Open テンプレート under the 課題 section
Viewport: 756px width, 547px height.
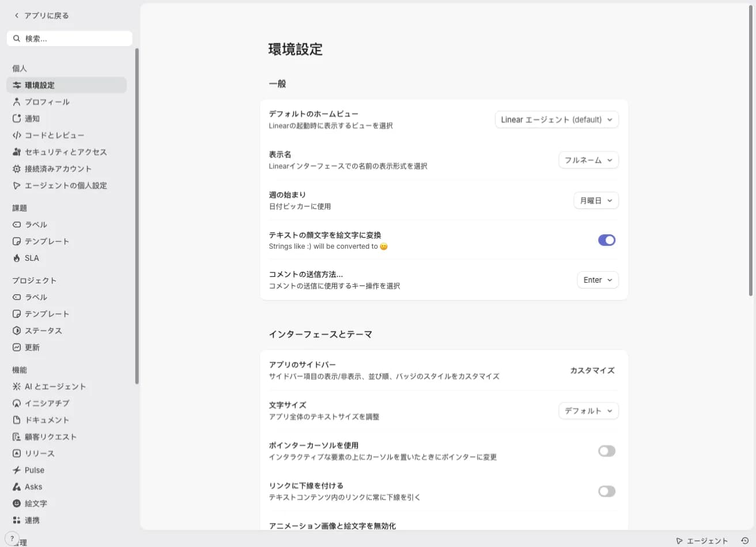pos(66,241)
